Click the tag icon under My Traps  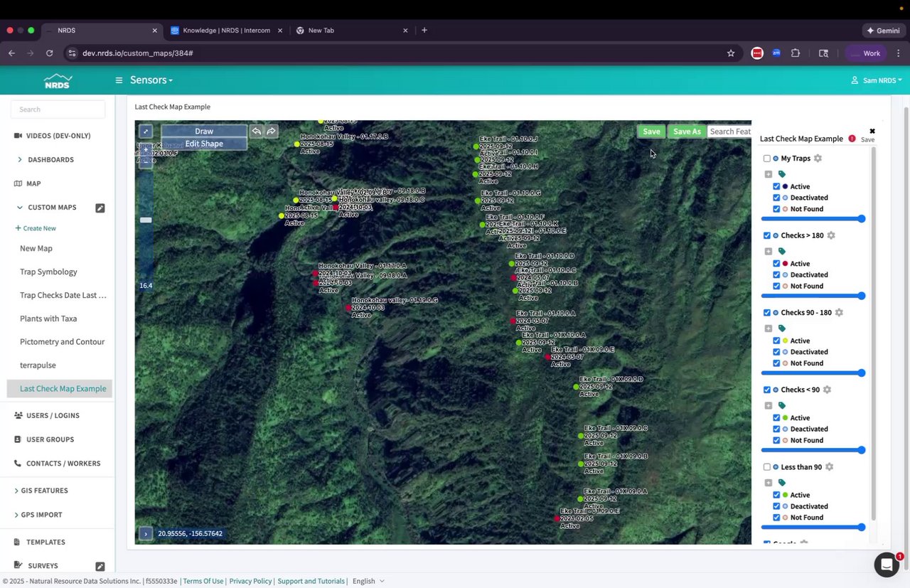tap(782, 174)
